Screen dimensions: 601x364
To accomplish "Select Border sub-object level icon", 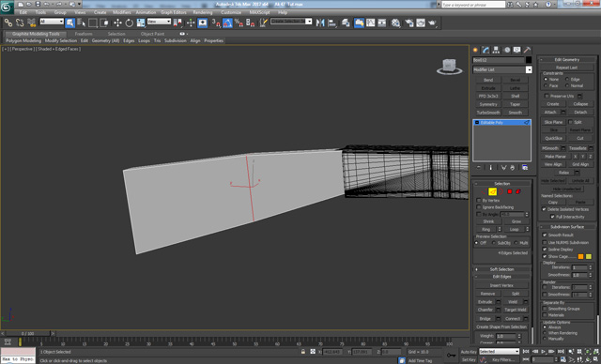I will (x=501, y=191).
